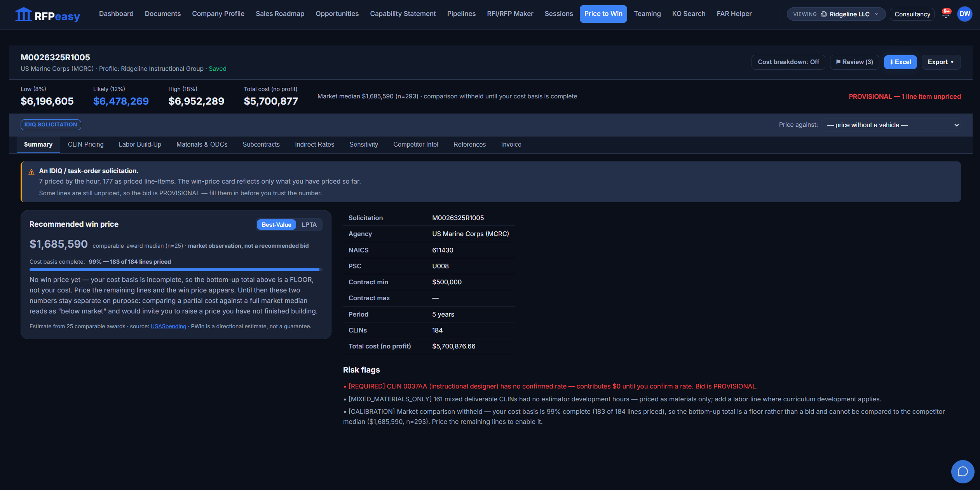Click the warning triangle icon in IDIQ alert
Image resolution: width=980 pixels, height=490 pixels.
(31, 171)
